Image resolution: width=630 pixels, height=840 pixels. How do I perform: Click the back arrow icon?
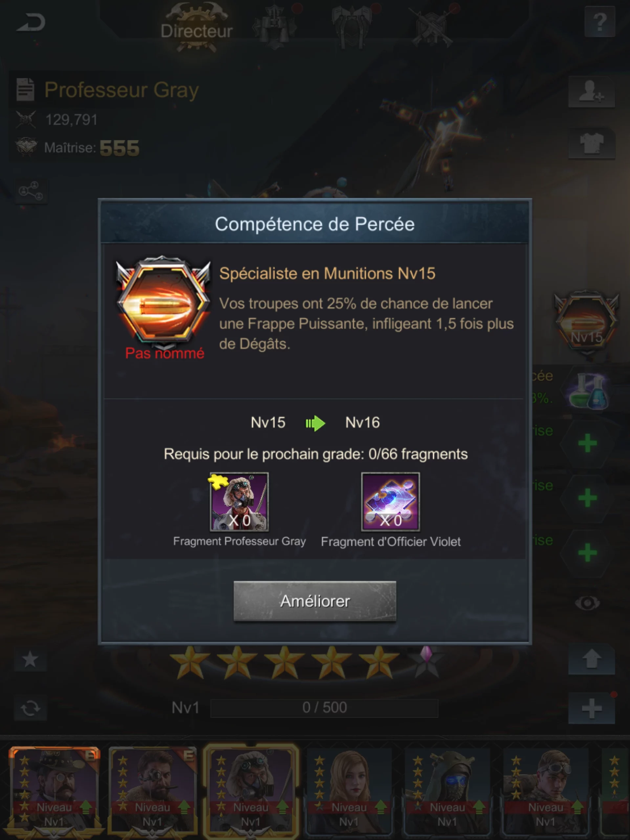pos(31,23)
